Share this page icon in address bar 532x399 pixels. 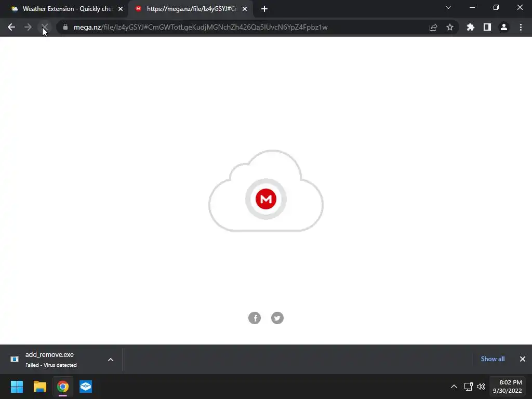[433, 27]
